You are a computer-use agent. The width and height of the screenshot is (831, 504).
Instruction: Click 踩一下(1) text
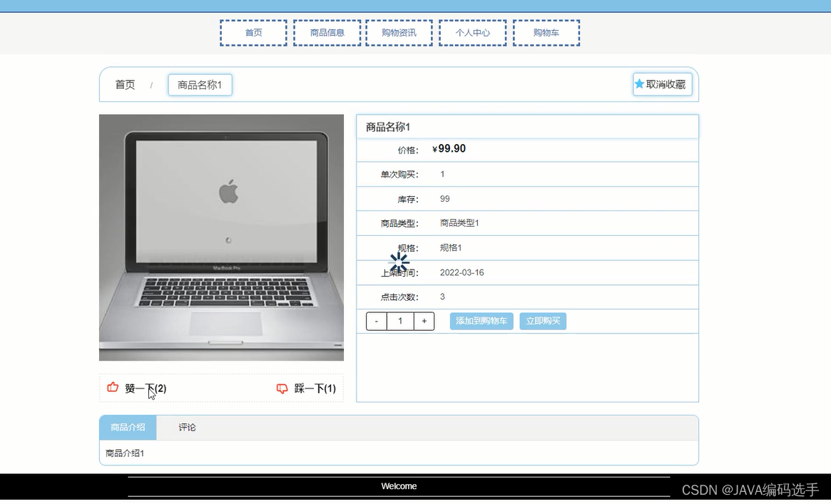pos(315,389)
